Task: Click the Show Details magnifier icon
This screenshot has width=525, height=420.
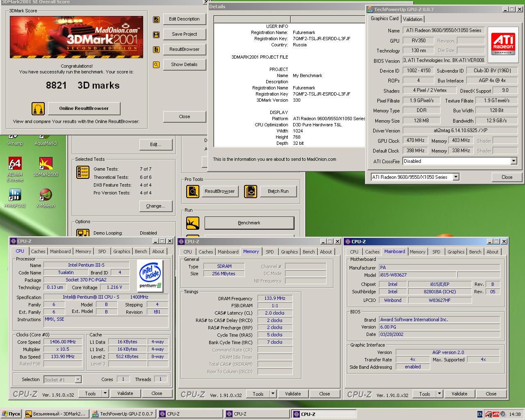Action: coord(156,65)
